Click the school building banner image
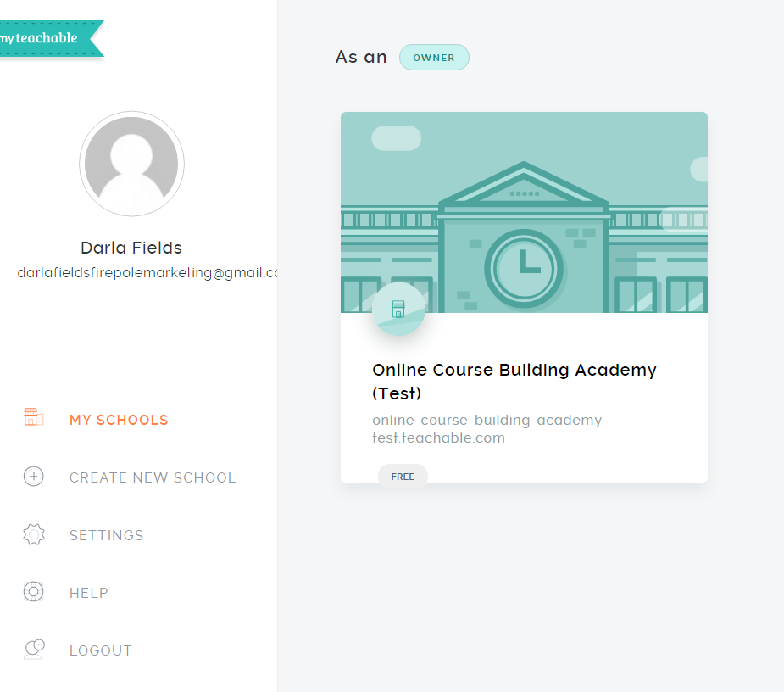The image size is (784, 692). coord(524,212)
